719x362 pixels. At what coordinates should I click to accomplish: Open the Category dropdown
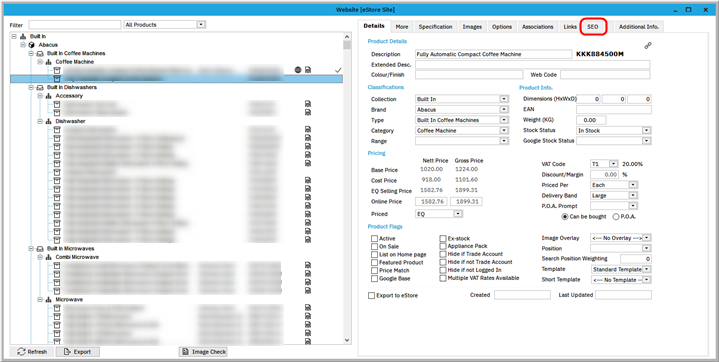504,131
